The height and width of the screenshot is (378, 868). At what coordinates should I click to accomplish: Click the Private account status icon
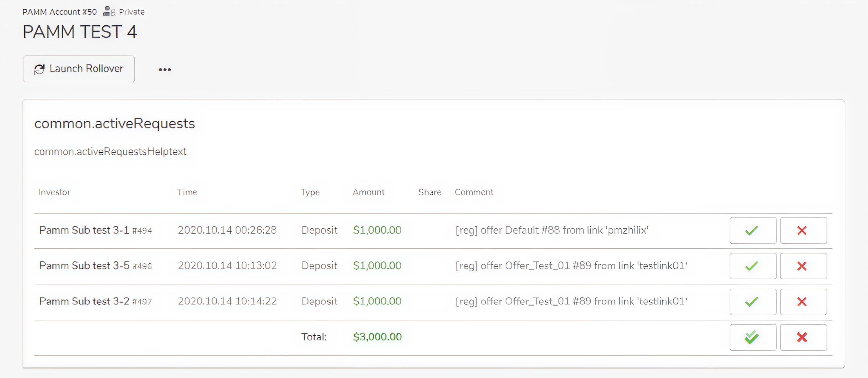tap(109, 12)
